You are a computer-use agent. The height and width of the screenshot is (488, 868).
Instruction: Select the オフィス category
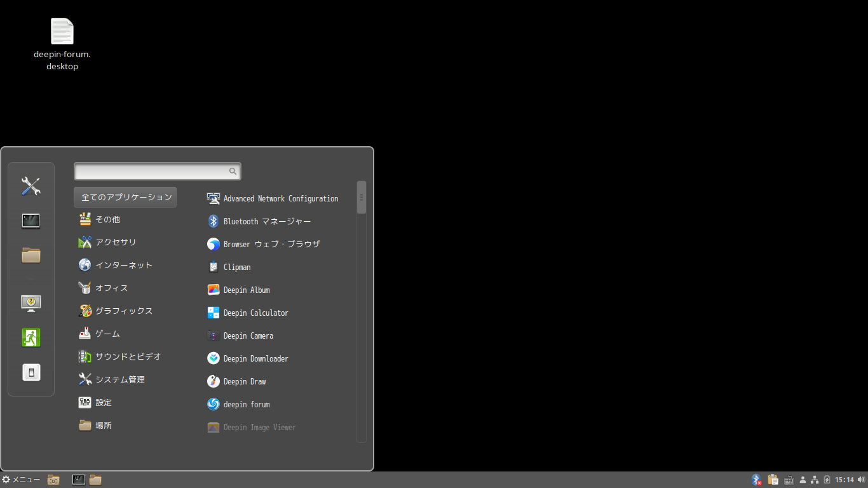tap(125, 288)
